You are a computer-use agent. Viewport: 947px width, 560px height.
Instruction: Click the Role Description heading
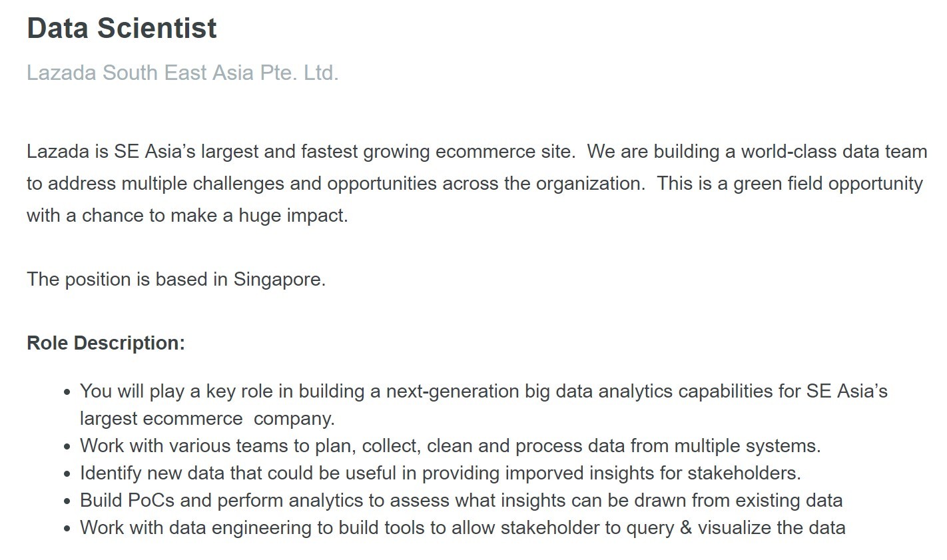[x=106, y=343]
